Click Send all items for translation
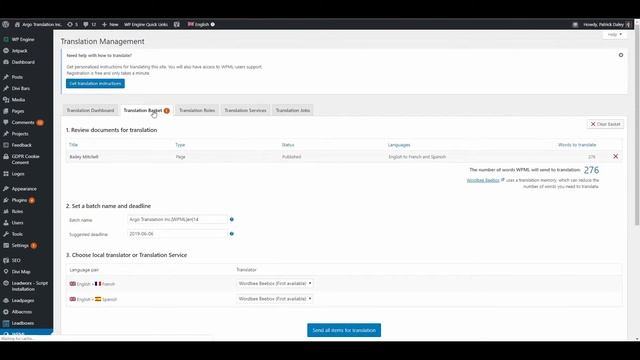 (x=344, y=330)
